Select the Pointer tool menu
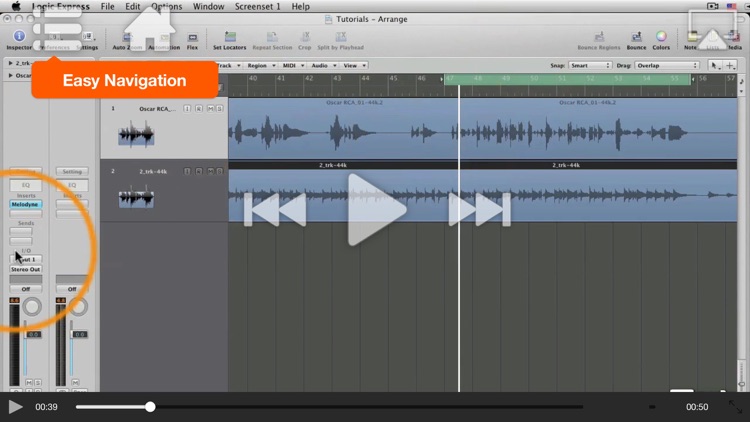 click(x=715, y=66)
